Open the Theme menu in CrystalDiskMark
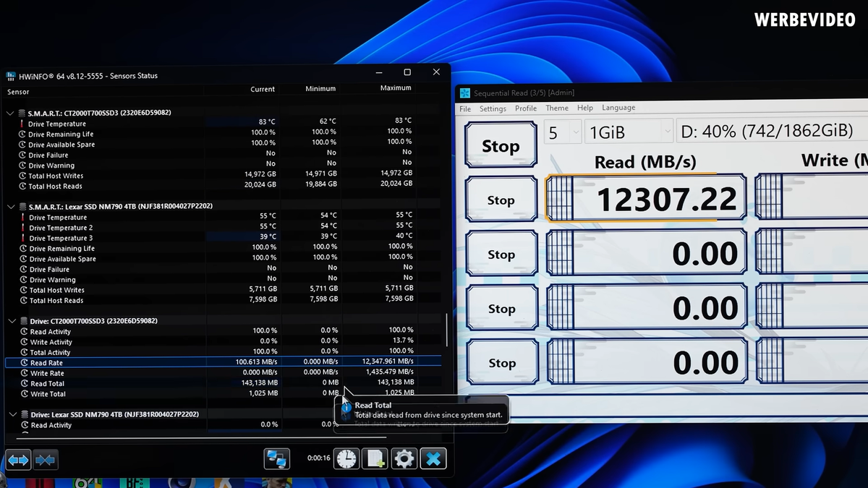This screenshot has height=488, width=868. 557,108
